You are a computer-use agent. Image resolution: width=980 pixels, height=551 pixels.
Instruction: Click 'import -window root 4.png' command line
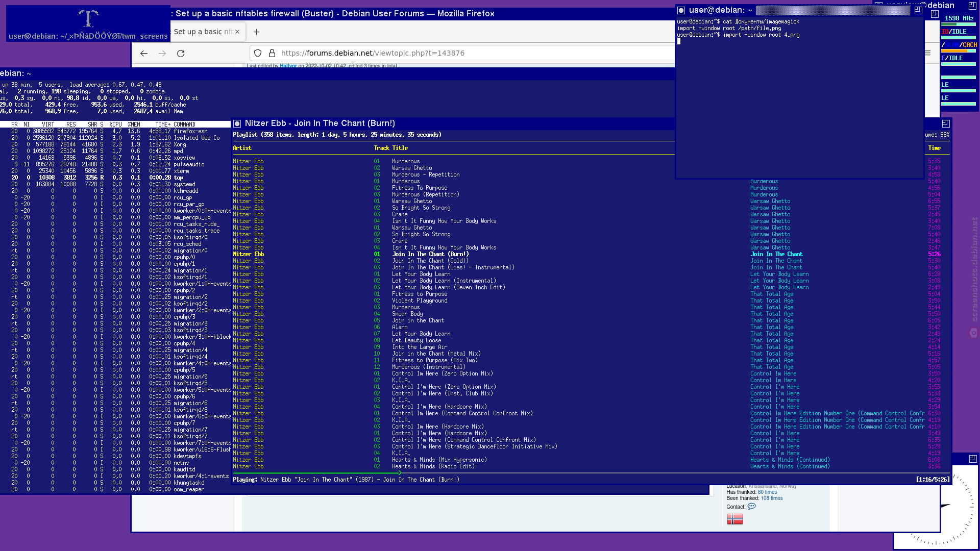coord(738,35)
